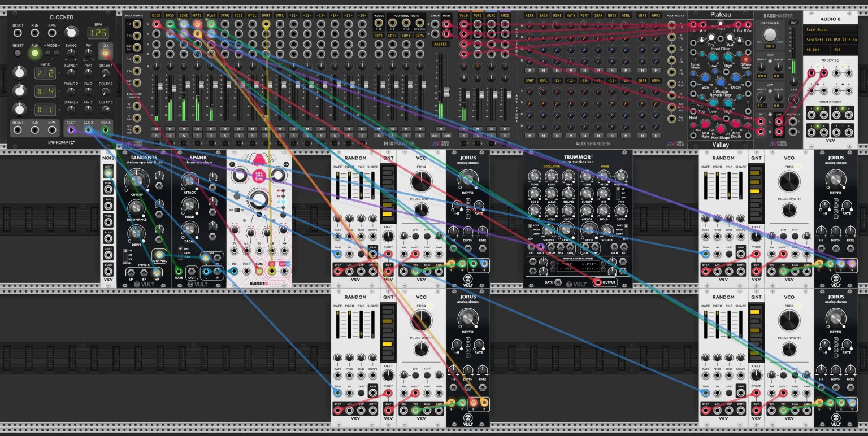
Task: Open the Scarlett 4i4 USB device selector
Action: pyautogui.click(x=830, y=38)
